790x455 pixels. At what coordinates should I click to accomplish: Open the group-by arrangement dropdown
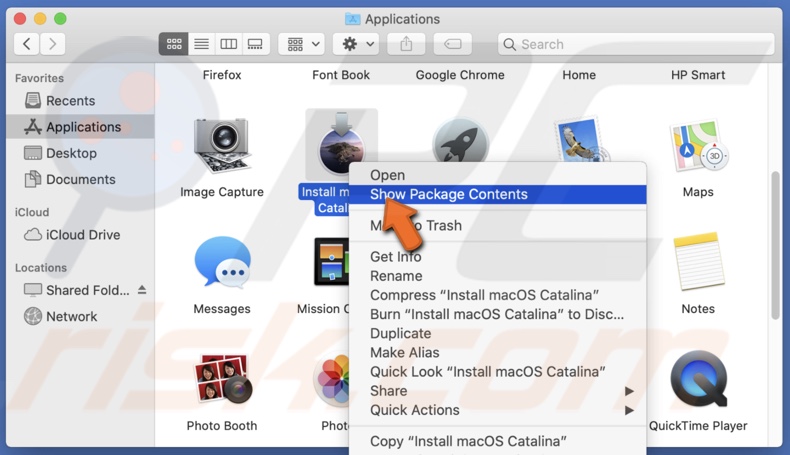pos(302,44)
